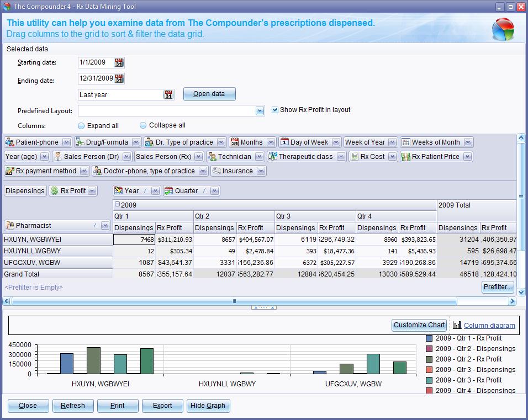Viewport: 528px width, 420px height.
Task: Click the Dispensings data field header
Action: (25, 191)
